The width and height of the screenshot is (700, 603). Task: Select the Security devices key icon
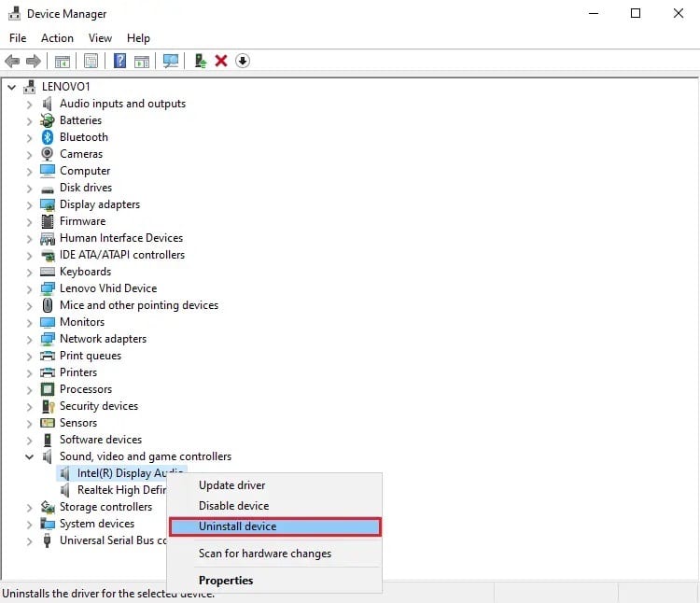coord(48,406)
